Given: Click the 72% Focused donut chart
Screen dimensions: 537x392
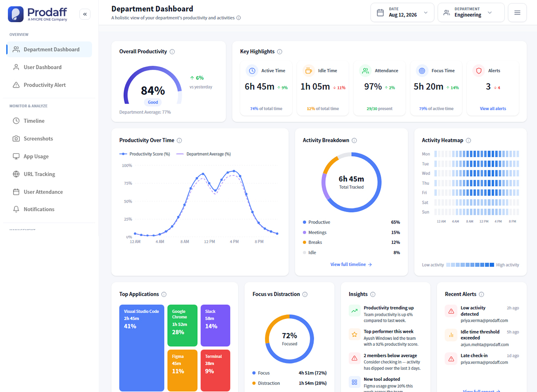Looking at the screenshot, I should (289, 339).
